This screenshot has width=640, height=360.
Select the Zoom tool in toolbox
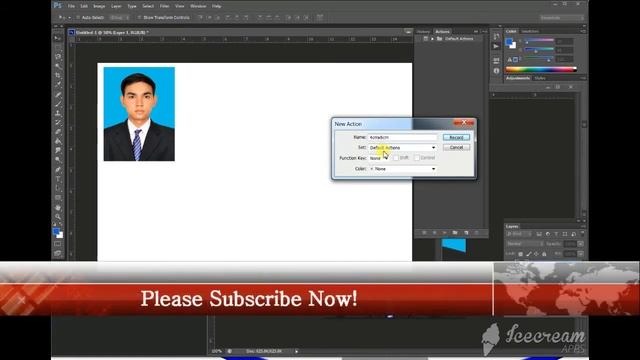[x=58, y=217]
